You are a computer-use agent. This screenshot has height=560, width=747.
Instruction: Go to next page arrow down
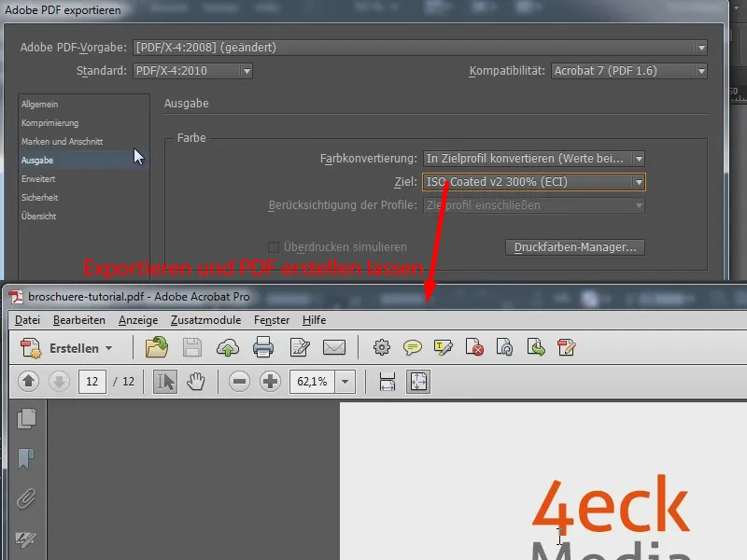click(59, 382)
